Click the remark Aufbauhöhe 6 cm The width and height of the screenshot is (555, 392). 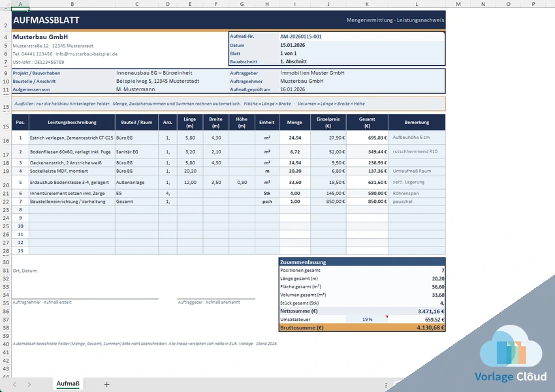click(x=417, y=138)
